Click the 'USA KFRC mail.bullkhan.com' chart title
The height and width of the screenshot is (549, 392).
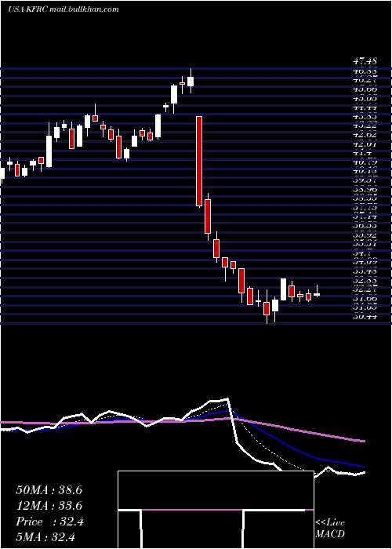tap(63, 9)
